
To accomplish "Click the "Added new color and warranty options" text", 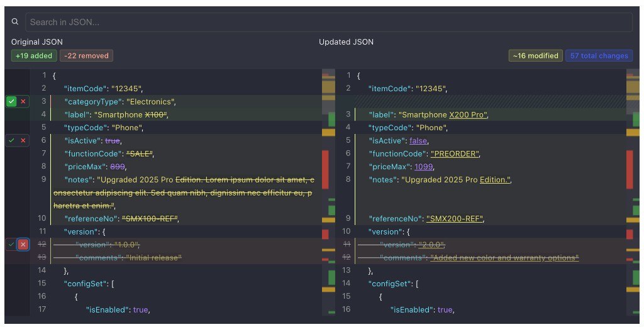I will pos(504,258).
